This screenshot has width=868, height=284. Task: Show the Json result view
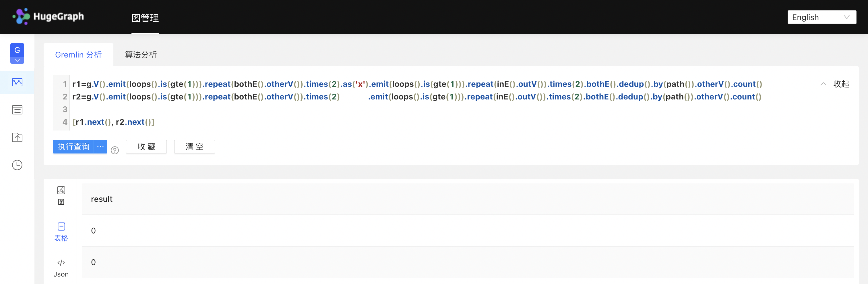tap(61, 268)
